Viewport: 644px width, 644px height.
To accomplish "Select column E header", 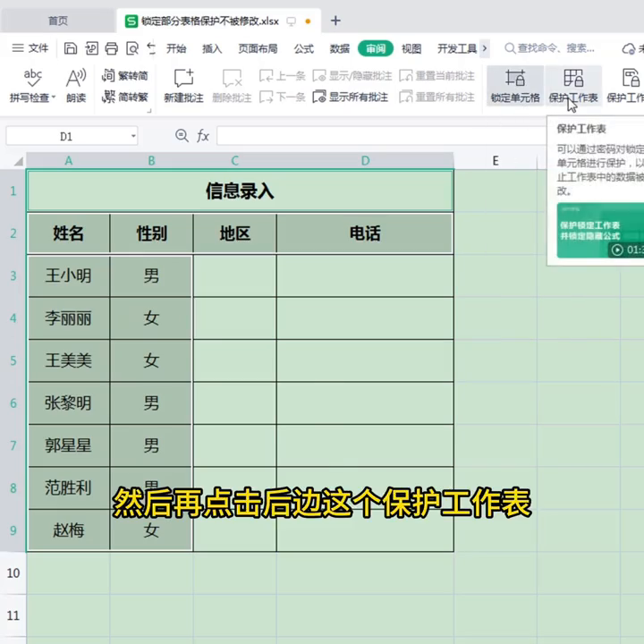I will click(x=496, y=161).
